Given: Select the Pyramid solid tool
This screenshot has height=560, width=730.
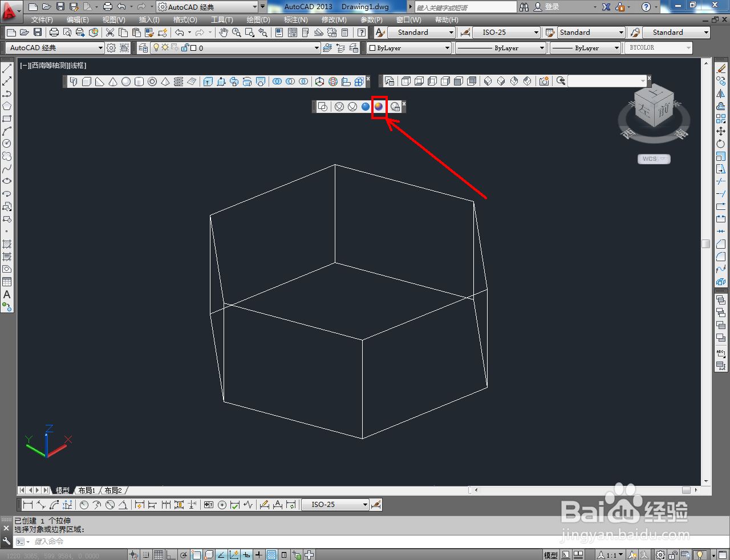Looking at the screenshot, I should [x=165, y=82].
